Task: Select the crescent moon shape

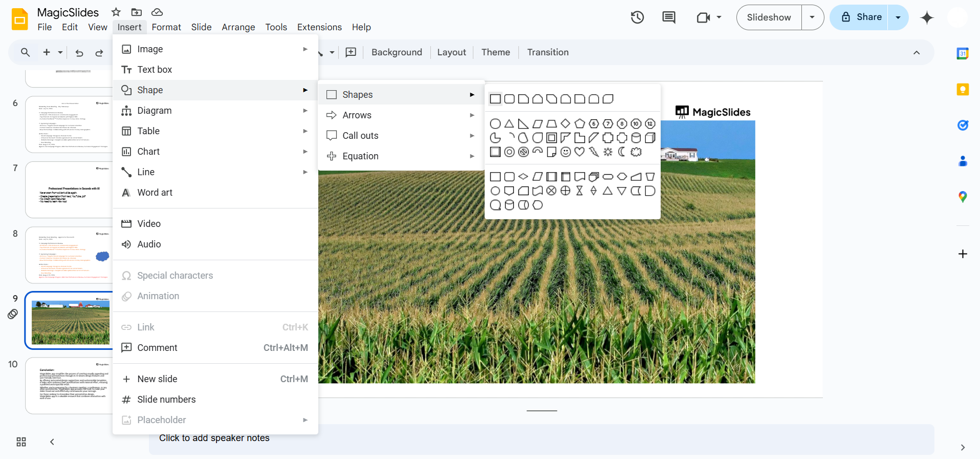Action: [622, 152]
